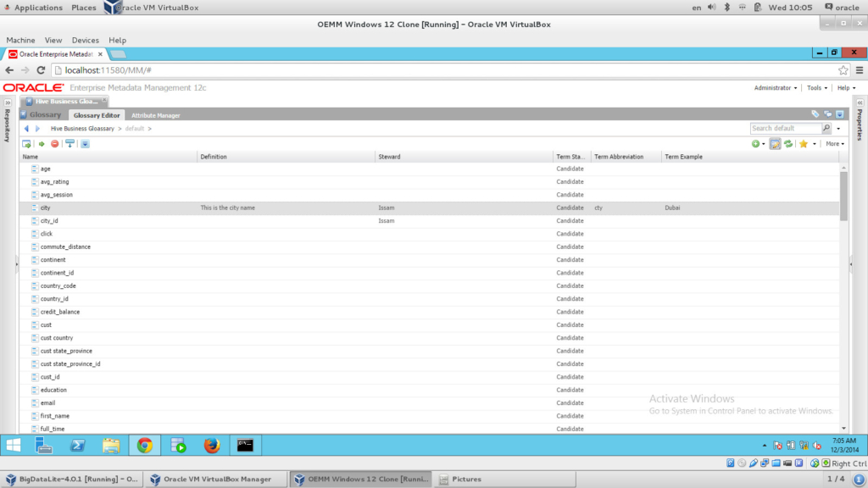Open the VirtualBox Machine menu
This screenshot has height=488, width=868.
[20, 41]
